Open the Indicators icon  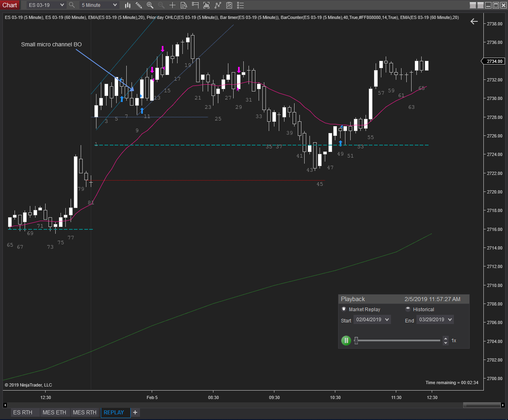(218, 5)
